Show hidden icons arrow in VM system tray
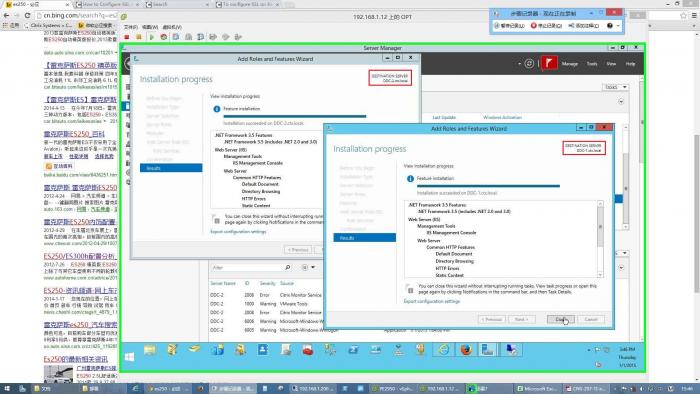 [x=589, y=350]
